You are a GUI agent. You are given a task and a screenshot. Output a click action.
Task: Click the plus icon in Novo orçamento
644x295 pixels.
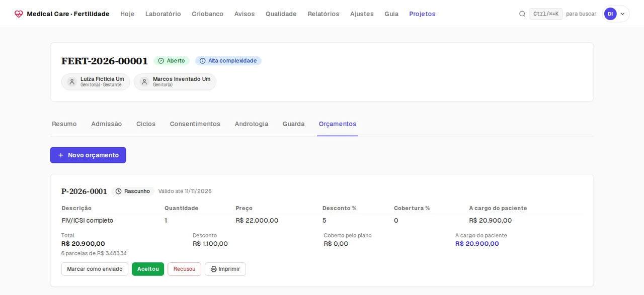click(x=61, y=155)
